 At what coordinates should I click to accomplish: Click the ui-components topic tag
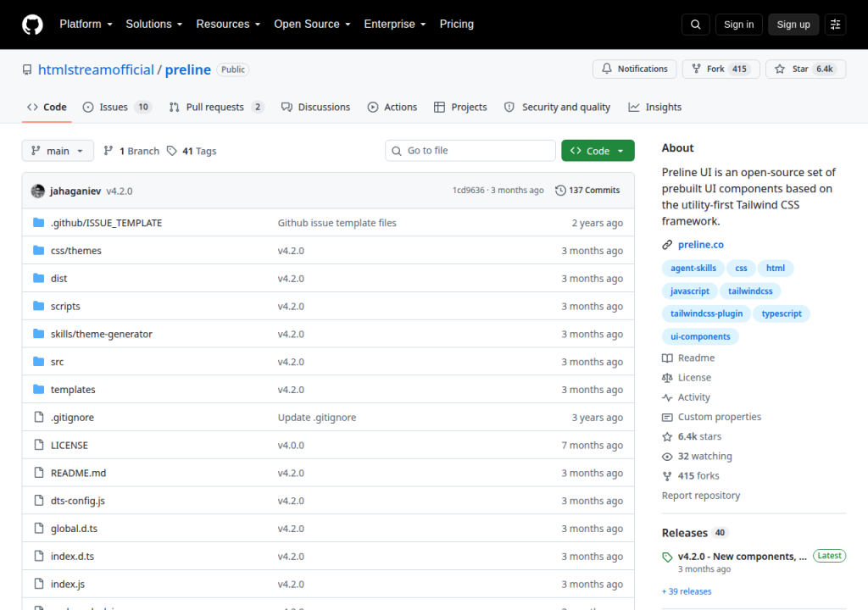(x=700, y=336)
